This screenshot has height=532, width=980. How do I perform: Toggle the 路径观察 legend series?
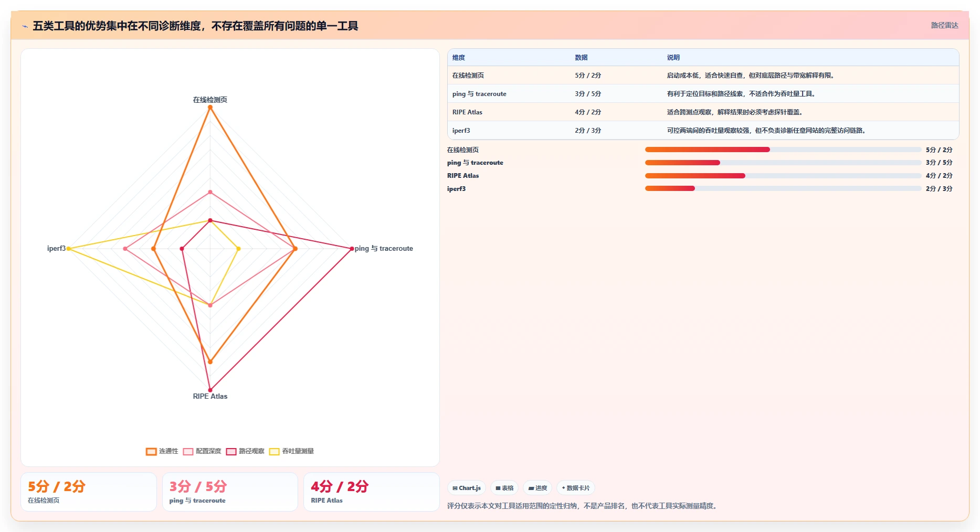pos(245,451)
